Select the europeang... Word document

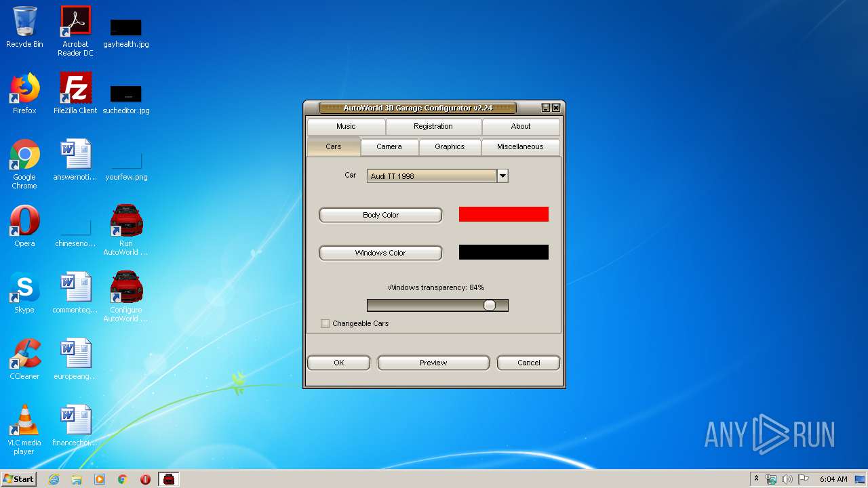click(75, 359)
